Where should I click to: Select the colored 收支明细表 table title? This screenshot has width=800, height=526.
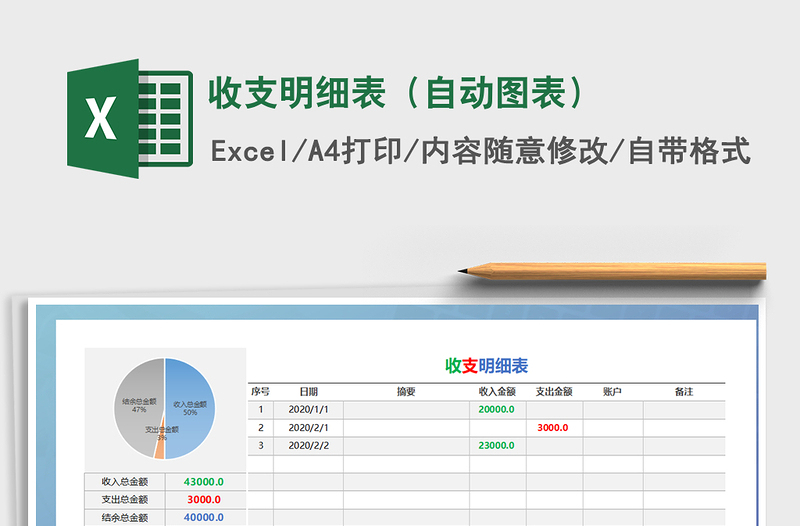click(486, 366)
